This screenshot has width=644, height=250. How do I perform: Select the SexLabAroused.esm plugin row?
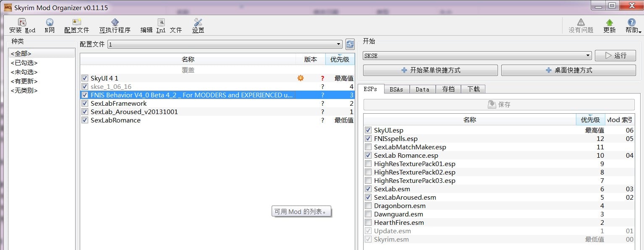499,197
